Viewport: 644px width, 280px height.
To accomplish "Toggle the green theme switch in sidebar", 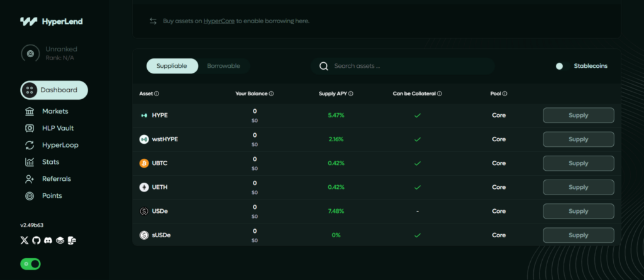I will [x=30, y=264].
